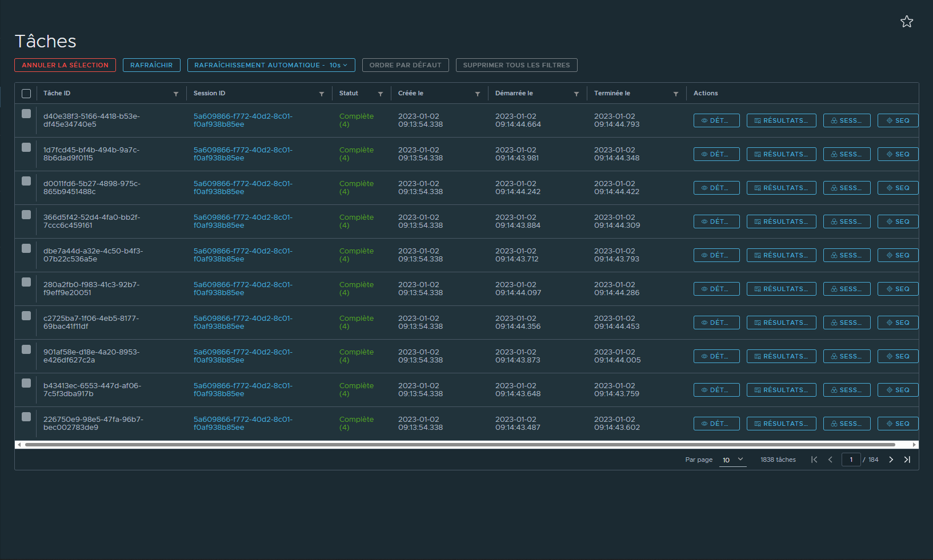Click Annuler la sélection button
Viewport: 933px width, 560px height.
point(65,65)
